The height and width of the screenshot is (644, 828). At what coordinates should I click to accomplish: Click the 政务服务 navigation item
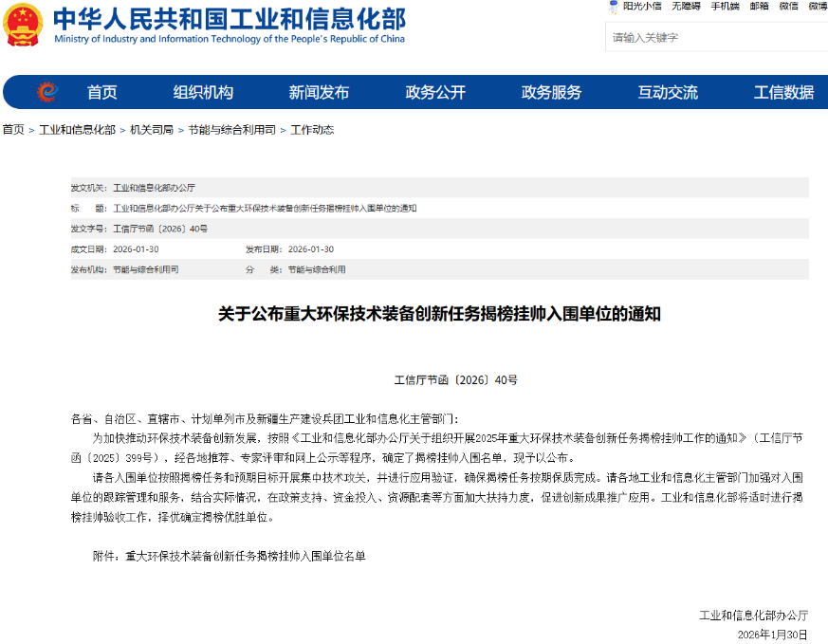tap(551, 92)
